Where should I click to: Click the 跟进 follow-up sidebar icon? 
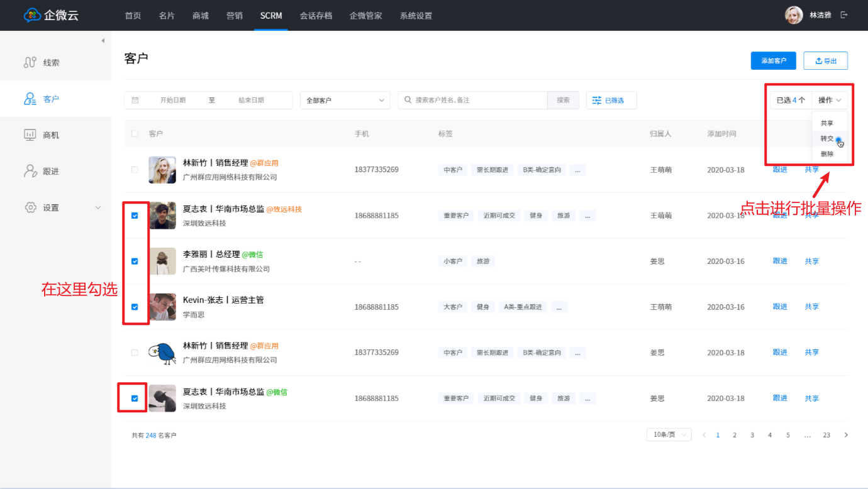[30, 171]
